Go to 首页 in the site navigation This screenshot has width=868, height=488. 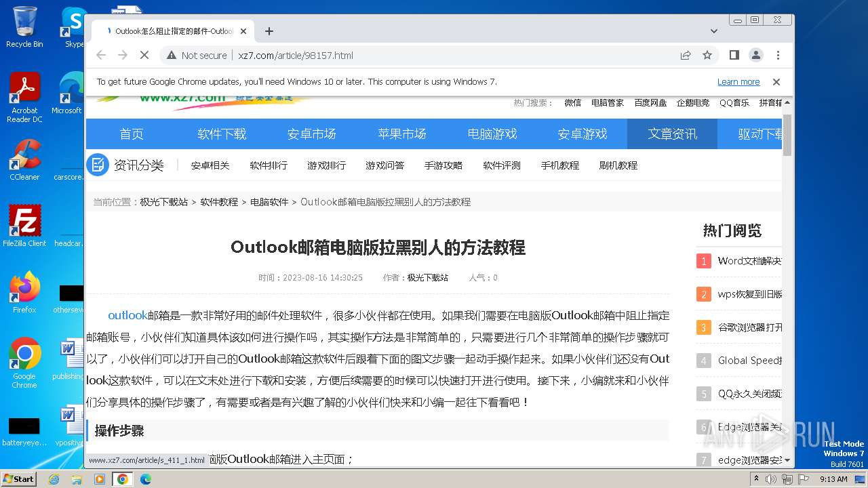click(132, 134)
